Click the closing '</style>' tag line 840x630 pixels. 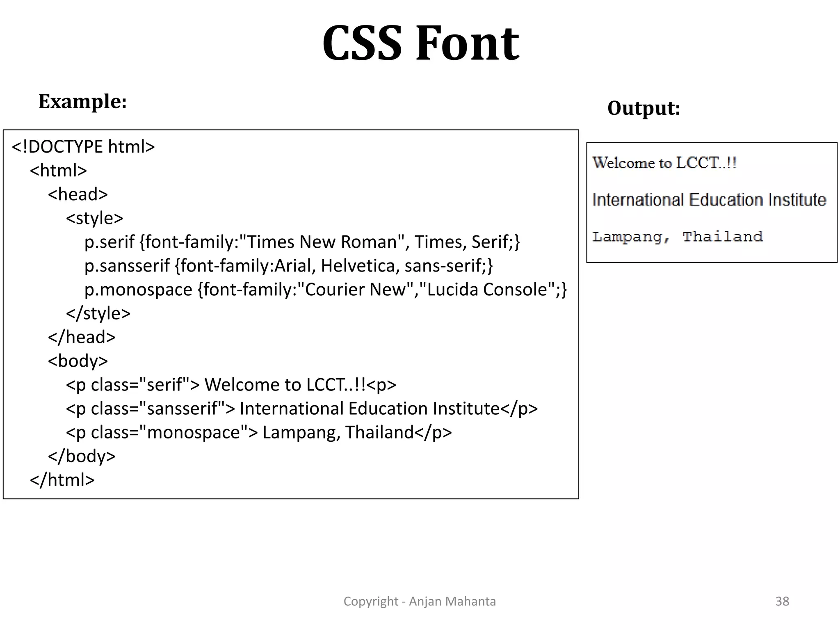click(x=98, y=313)
